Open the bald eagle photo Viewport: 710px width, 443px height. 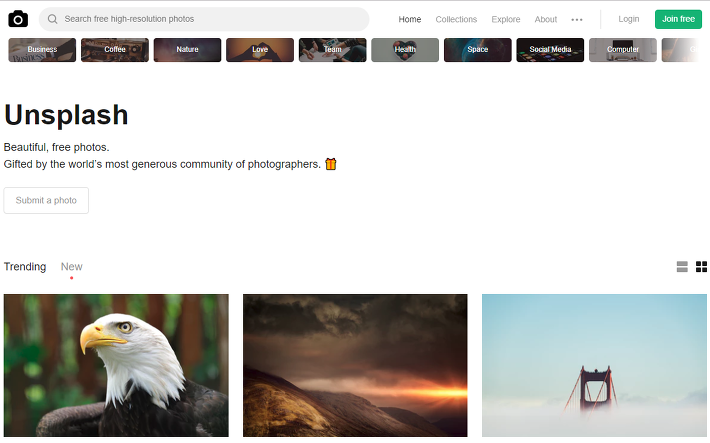tap(116, 366)
